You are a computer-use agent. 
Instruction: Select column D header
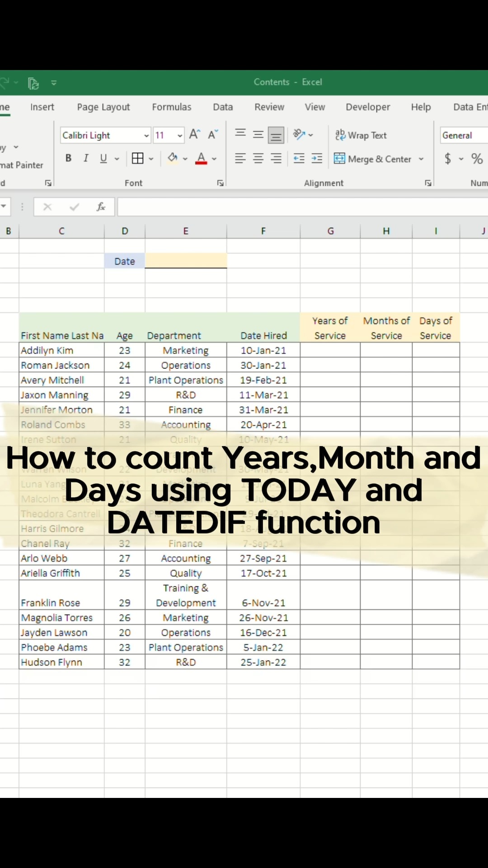125,231
